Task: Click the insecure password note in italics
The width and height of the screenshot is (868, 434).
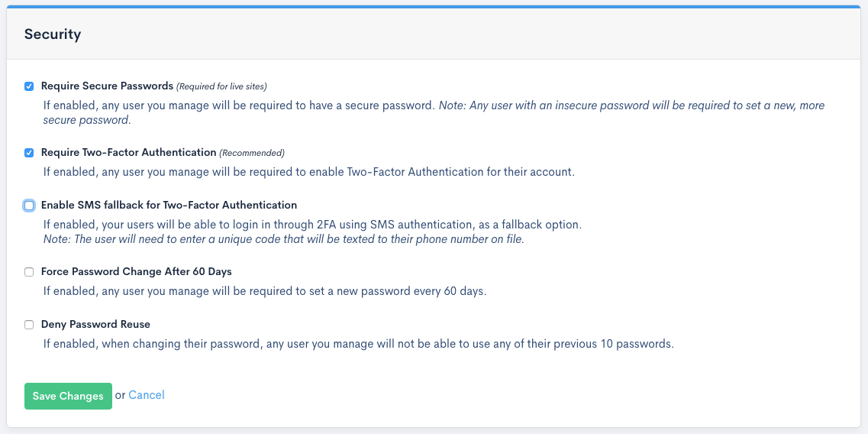Action: 631,105
